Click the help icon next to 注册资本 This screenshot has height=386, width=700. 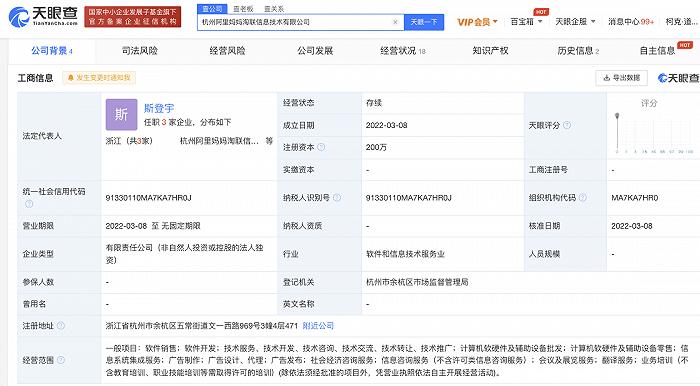[x=321, y=147]
